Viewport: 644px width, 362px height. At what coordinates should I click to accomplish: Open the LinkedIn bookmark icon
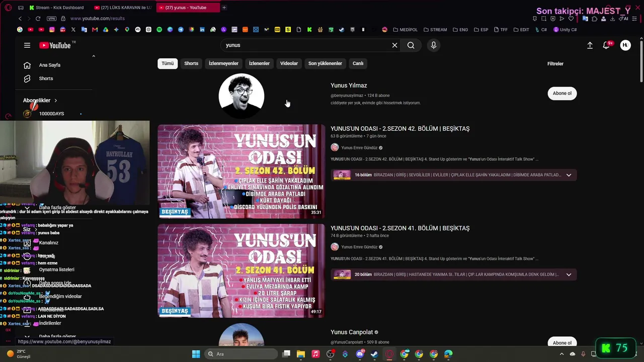(x=202, y=30)
